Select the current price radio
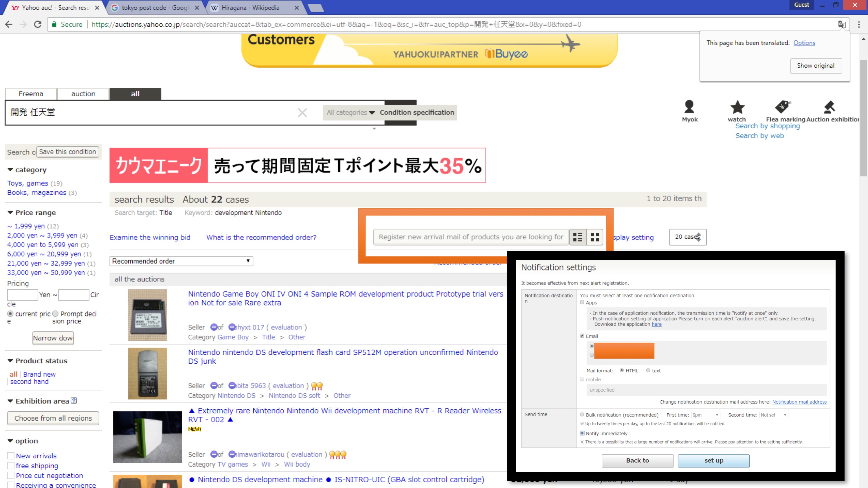 10,314
